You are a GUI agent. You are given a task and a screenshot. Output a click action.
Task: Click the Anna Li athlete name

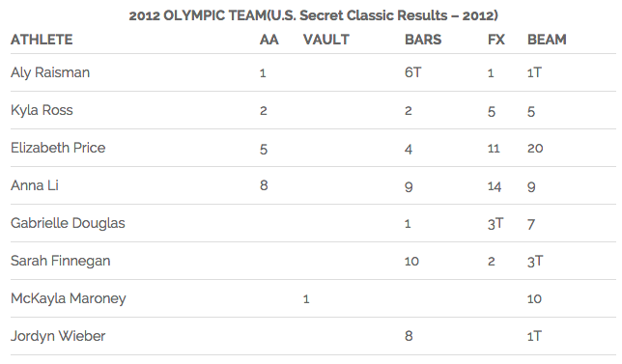pyautogui.click(x=35, y=185)
